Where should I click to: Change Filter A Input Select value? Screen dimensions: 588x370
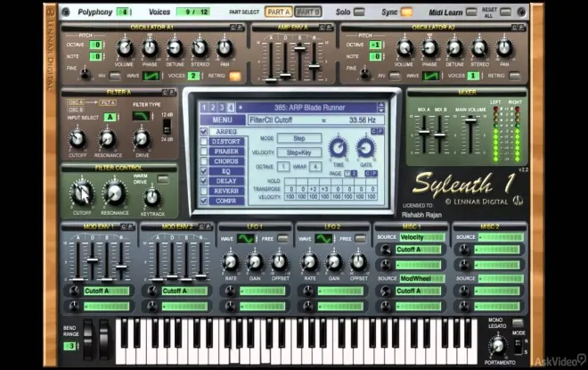110,117
